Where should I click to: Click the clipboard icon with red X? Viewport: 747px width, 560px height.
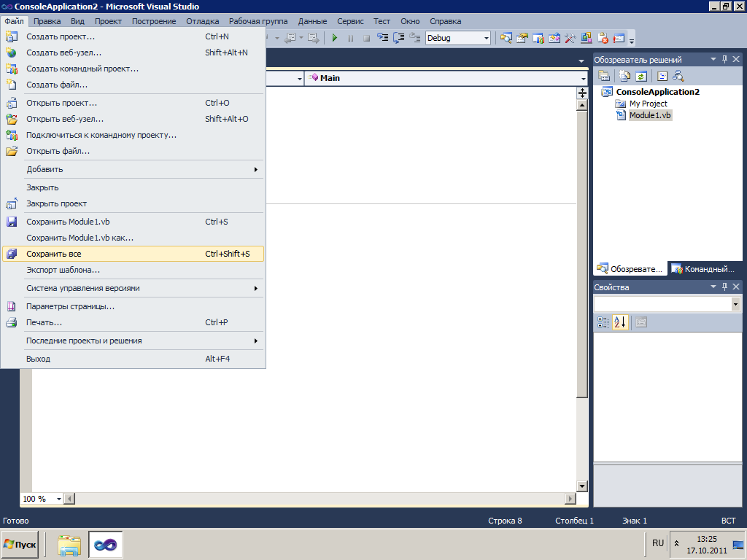(x=603, y=38)
